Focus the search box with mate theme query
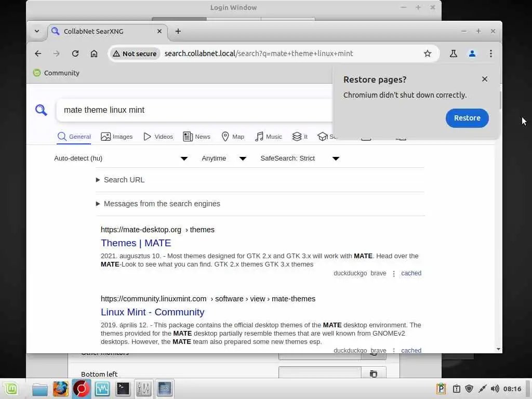532x399 pixels. 195,110
